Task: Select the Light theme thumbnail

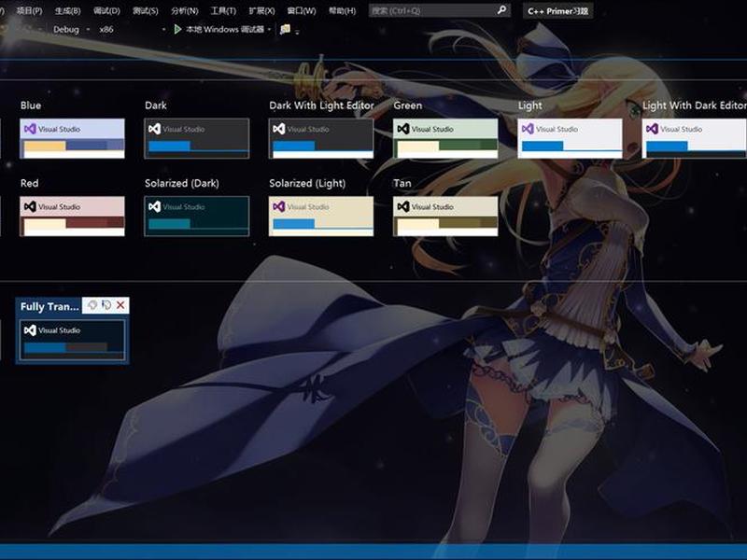Action: click(570, 138)
